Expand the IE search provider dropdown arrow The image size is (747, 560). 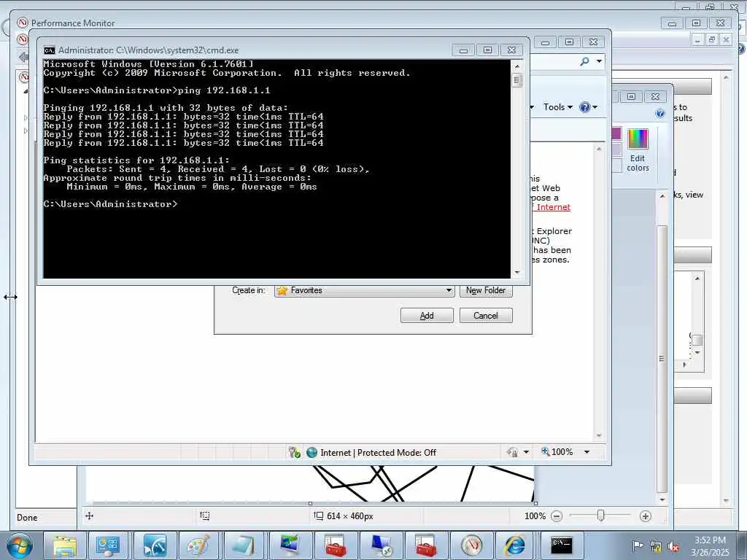[599, 61]
